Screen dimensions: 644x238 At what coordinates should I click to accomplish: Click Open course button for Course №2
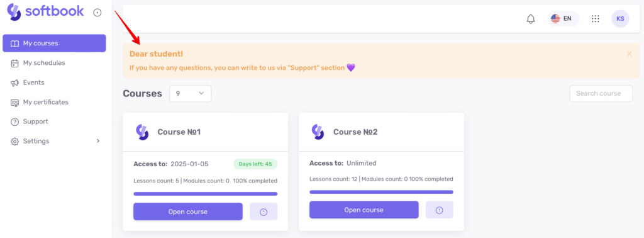[364, 210]
